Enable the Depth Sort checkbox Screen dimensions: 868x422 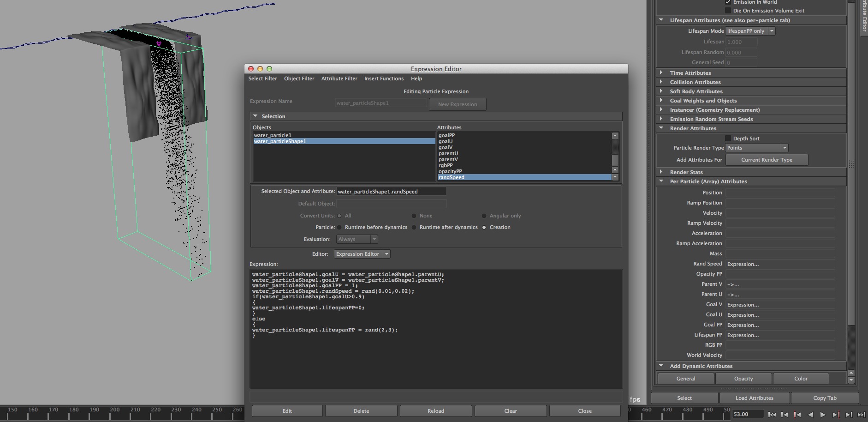(x=728, y=139)
